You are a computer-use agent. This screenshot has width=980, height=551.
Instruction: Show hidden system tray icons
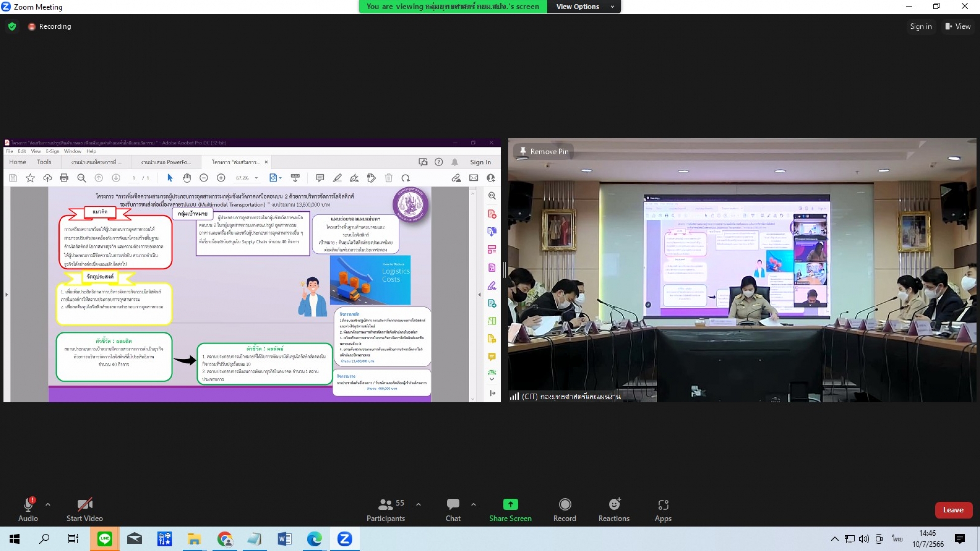click(x=835, y=539)
